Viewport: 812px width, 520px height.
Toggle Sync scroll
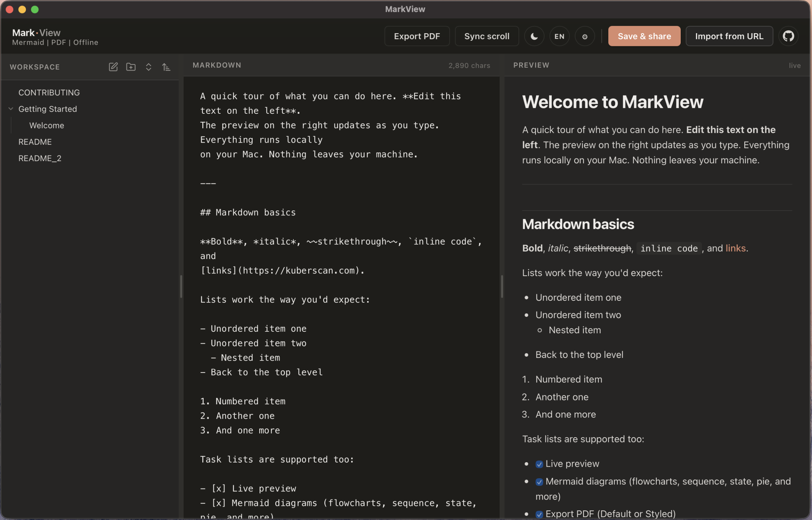[487, 36]
